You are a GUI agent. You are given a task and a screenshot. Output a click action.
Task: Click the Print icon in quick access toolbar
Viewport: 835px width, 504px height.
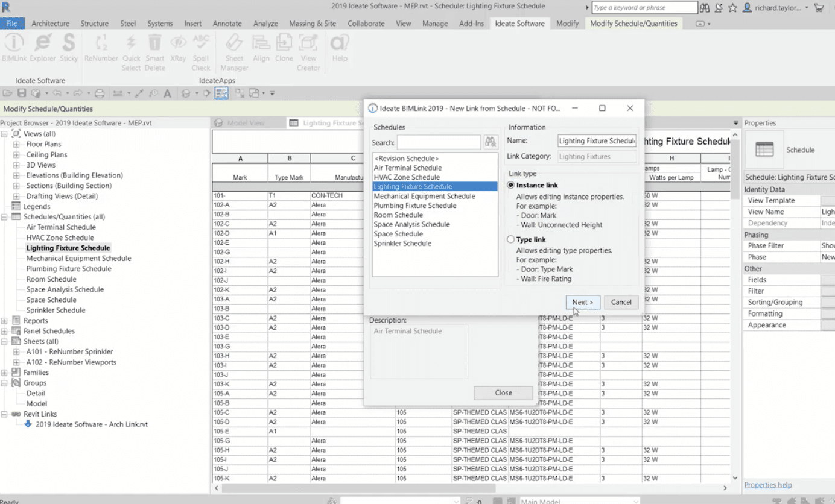(100, 93)
